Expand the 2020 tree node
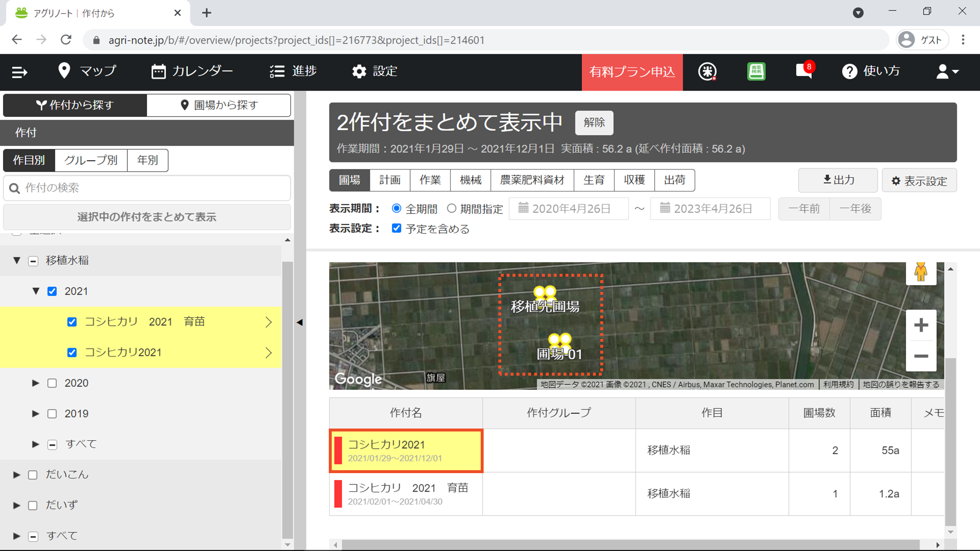Image resolution: width=980 pixels, height=551 pixels. tap(35, 383)
